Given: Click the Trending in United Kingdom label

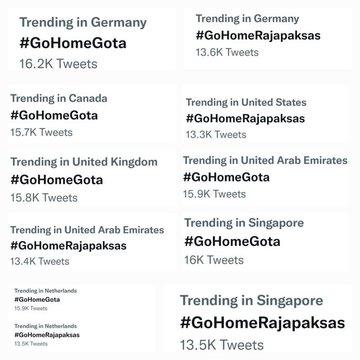Looking at the screenshot, I should point(84,162).
